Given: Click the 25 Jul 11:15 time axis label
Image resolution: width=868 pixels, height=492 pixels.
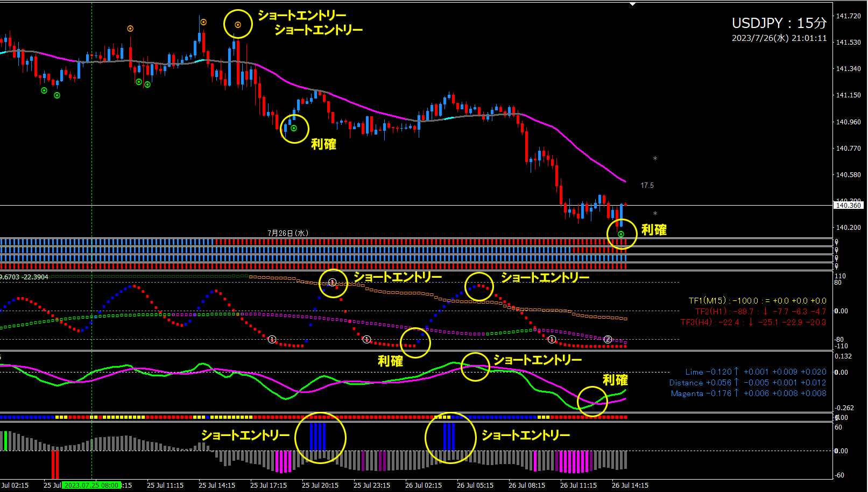Looking at the screenshot, I should point(165,485).
